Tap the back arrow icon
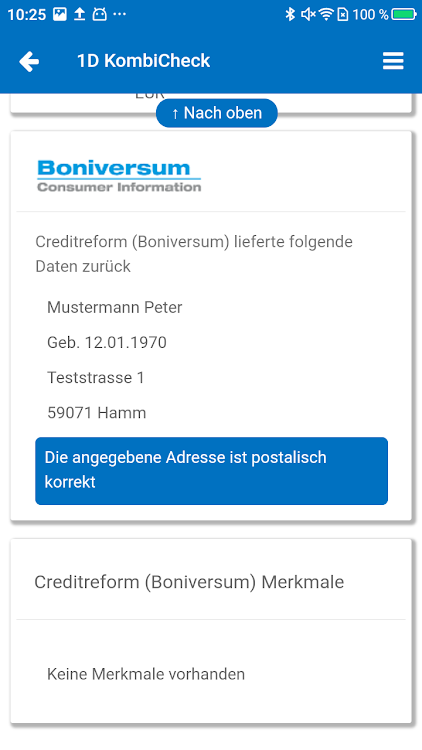Screen dimensions: 422x750 [29, 61]
